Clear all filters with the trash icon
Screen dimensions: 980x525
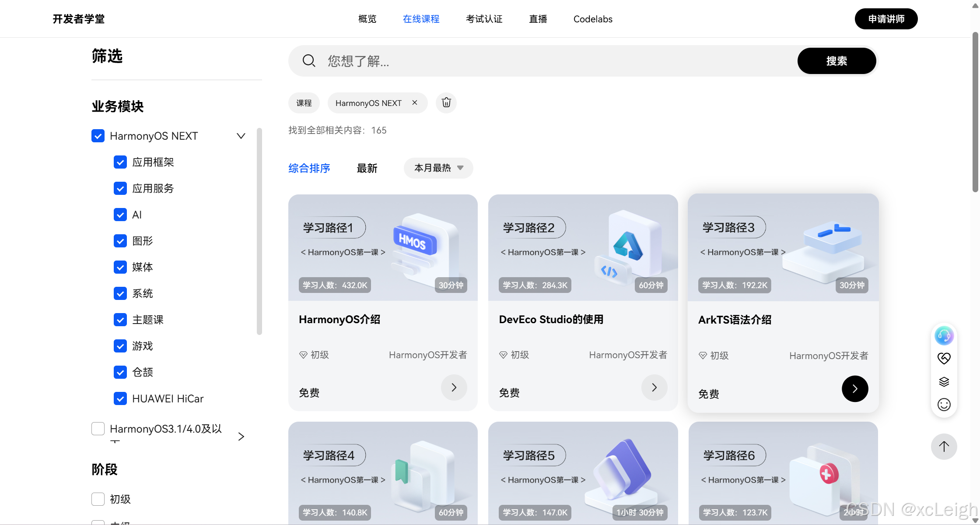(x=446, y=102)
